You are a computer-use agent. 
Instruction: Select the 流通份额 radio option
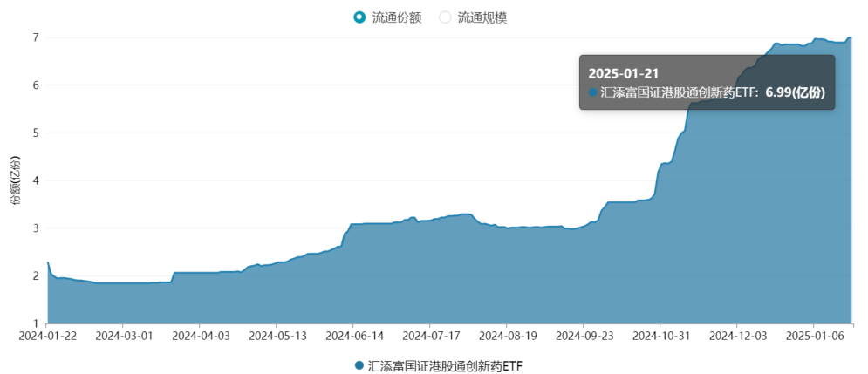(x=387, y=17)
